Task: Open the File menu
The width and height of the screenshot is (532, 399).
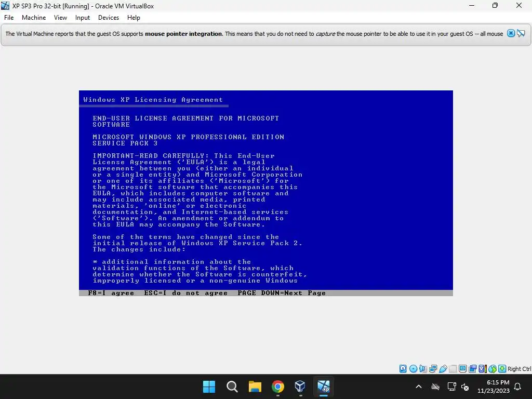Action: 9,18
